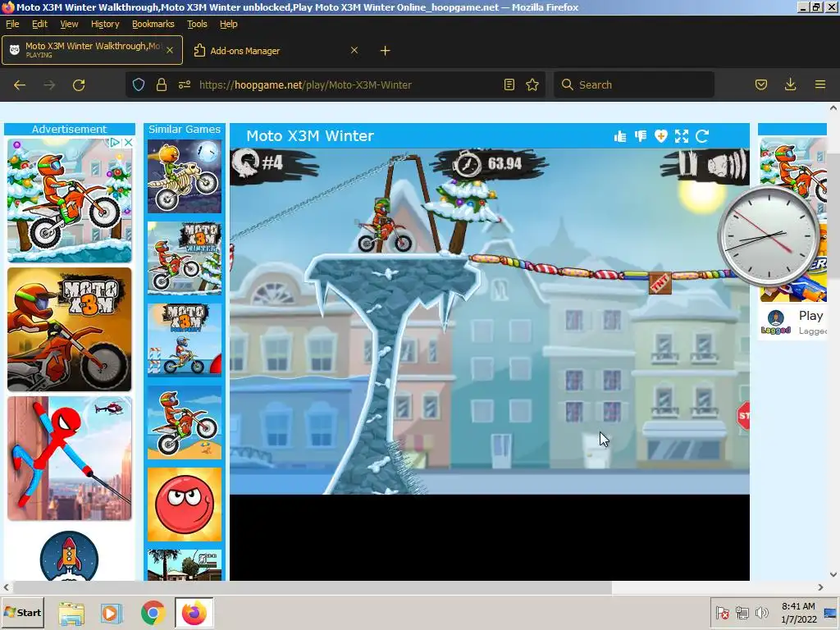Open the Windows Start menu
This screenshot has width=840, height=630.
coord(22,613)
